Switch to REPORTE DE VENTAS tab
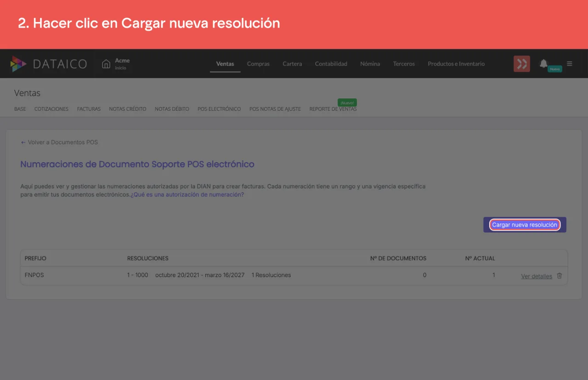 click(333, 109)
